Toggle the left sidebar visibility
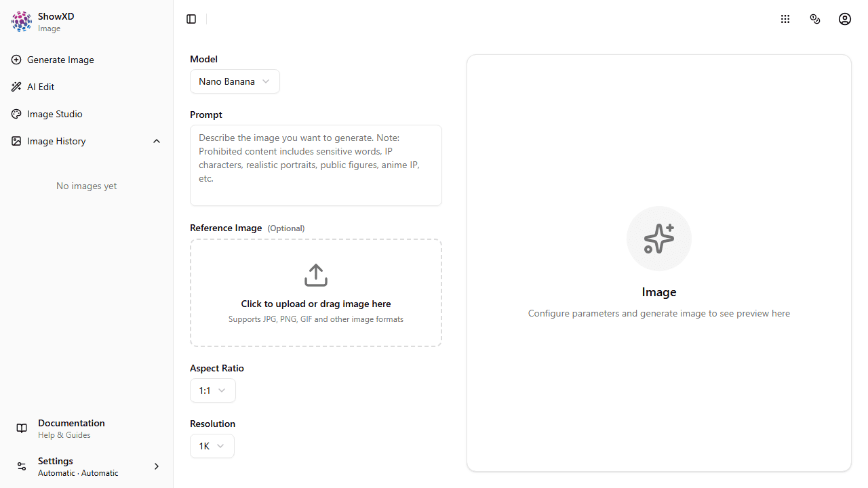This screenshot has width=868, height=488. click(x=191, y=19)
